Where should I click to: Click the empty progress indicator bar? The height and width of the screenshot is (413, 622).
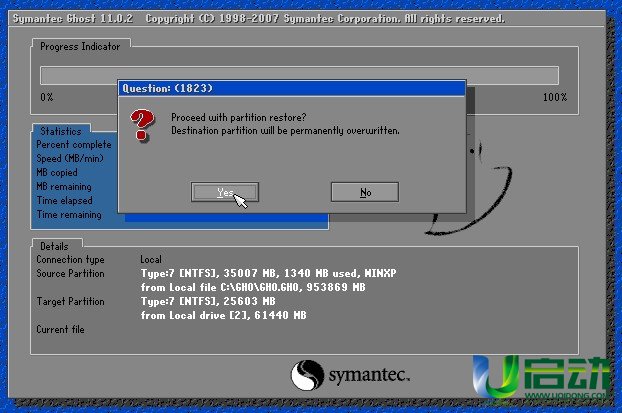pyautogui.click(x=299, y=75)
